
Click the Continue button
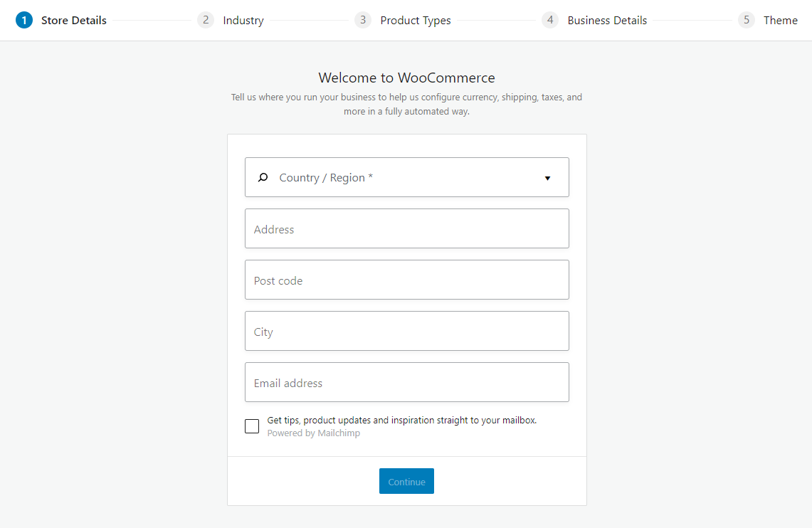[406, 482]
